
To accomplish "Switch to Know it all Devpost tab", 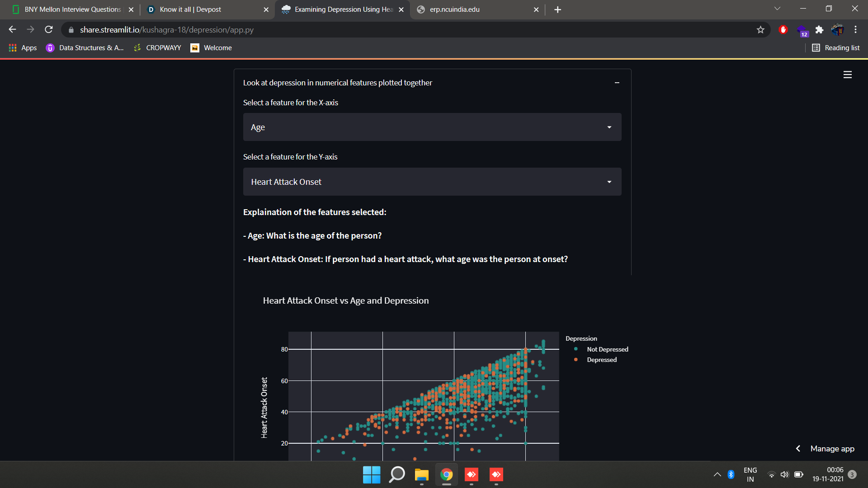I will [190, 9].
